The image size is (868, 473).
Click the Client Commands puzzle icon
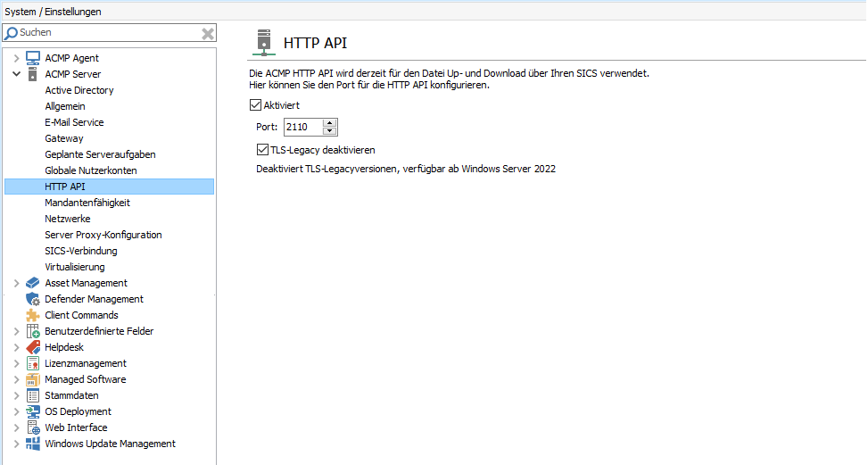coord(33,315)
